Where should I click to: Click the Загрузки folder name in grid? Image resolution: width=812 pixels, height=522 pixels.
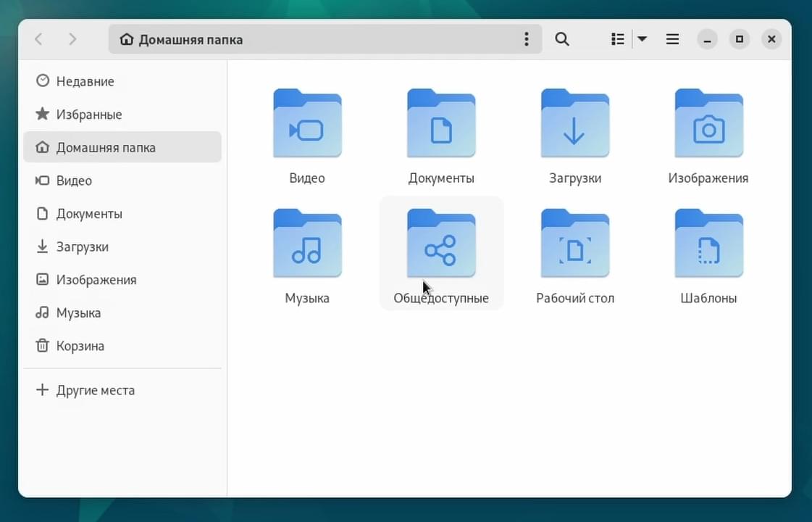(575, 178)
